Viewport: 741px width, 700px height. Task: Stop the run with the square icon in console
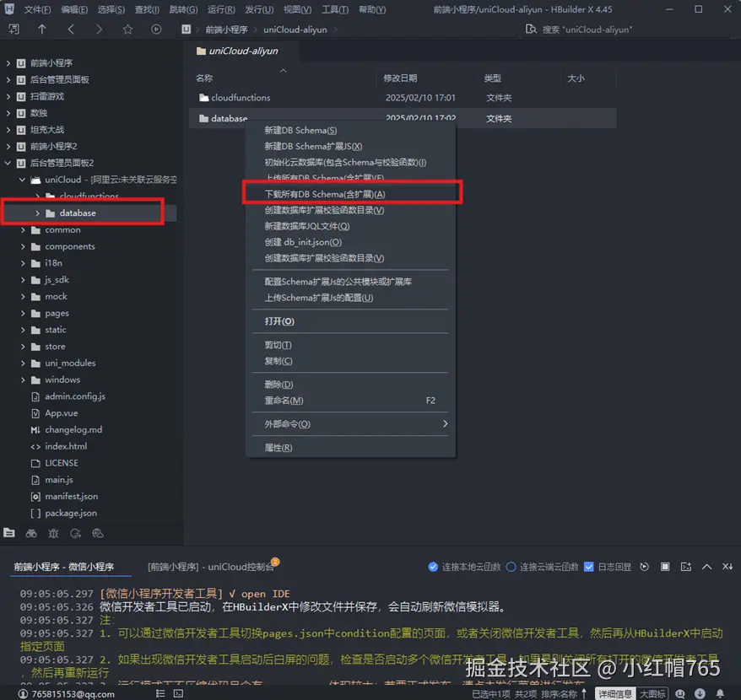tap(665, 567)
